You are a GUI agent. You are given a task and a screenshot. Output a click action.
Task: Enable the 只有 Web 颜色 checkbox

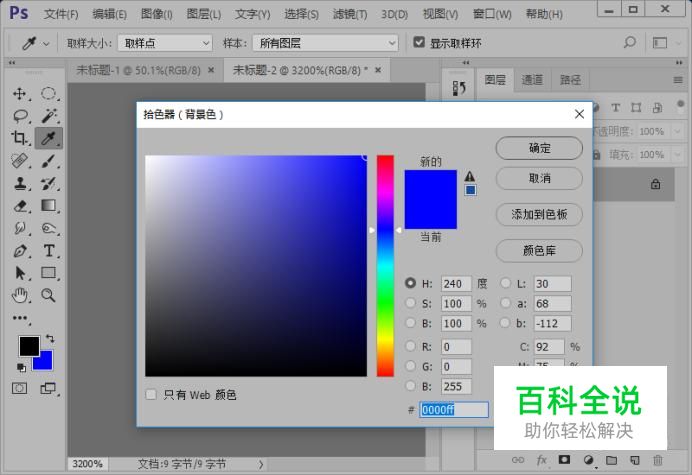pos(151,394)
